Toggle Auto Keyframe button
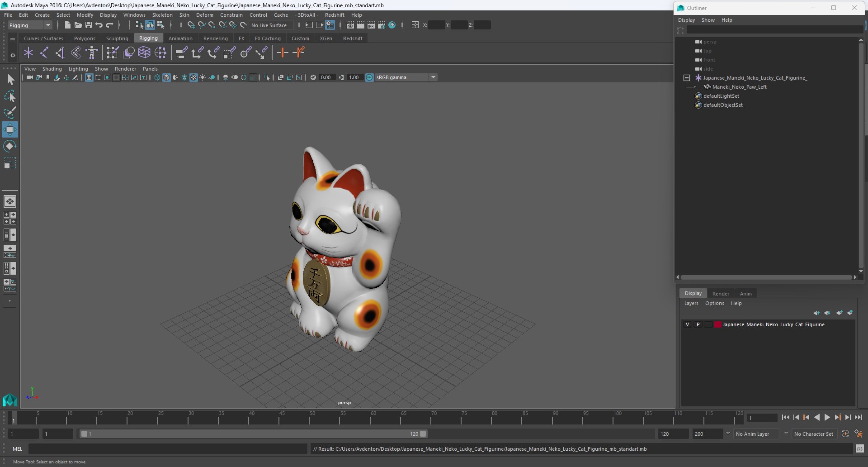The width and height of the screenshot is (868, 467). [845, 434]
